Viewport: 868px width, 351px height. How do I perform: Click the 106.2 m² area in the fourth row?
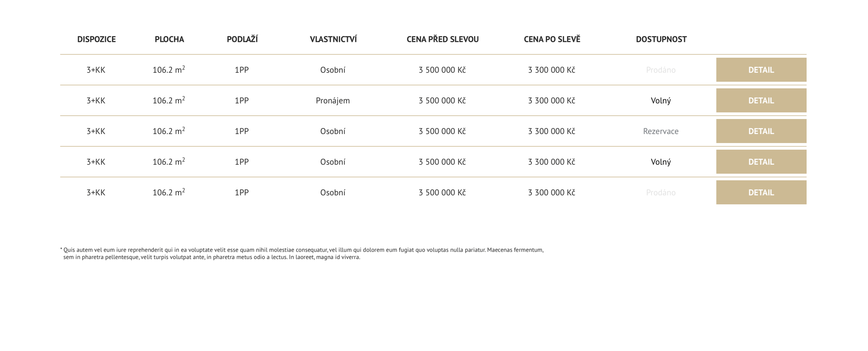tap(169, 161)
